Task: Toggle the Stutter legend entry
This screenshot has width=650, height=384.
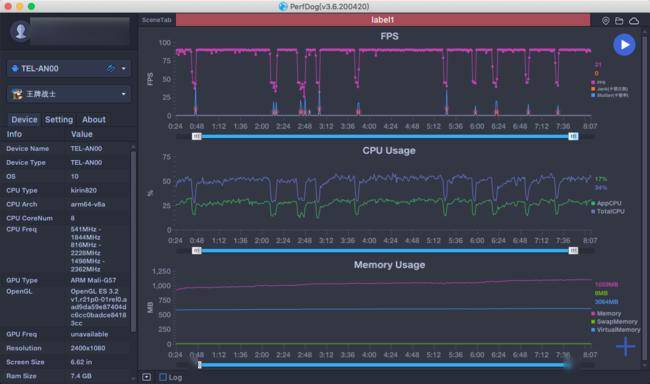Action: [609, 95]
